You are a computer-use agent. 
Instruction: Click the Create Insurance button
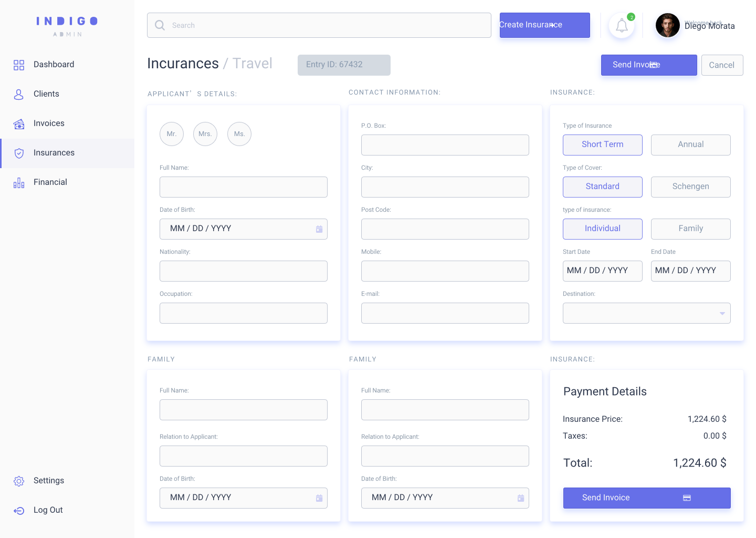click(545, 25)
